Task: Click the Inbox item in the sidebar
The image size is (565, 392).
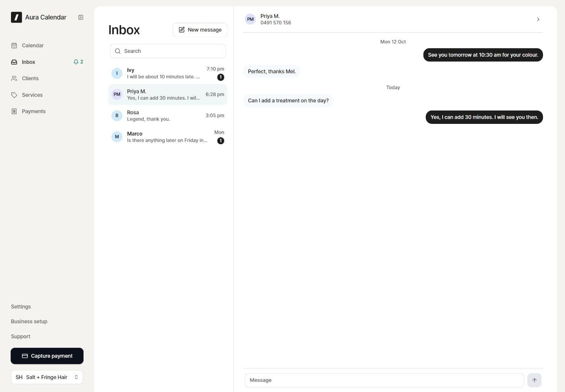Action: tap(47, 62)
